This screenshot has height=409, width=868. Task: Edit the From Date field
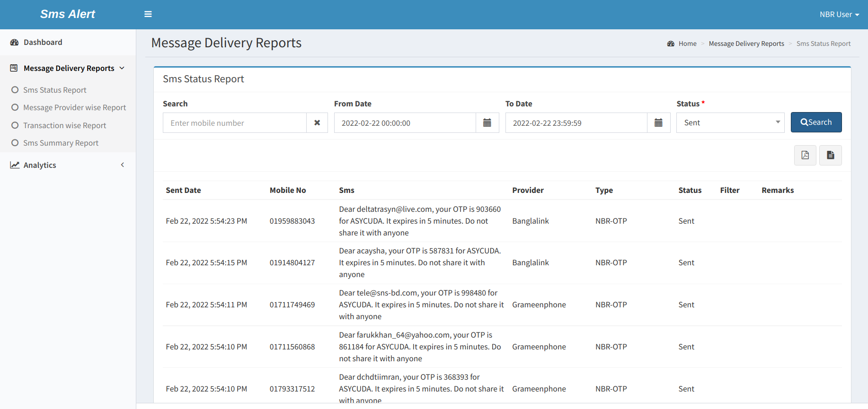pos(405,123)
